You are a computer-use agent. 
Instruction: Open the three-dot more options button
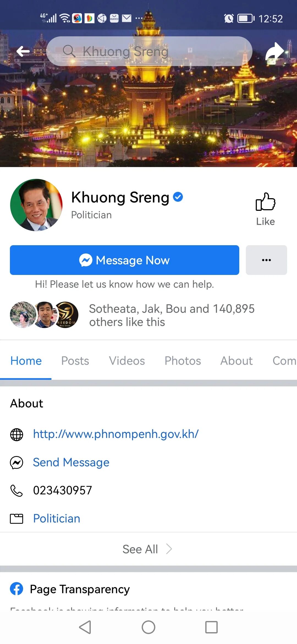coord(266,260)
